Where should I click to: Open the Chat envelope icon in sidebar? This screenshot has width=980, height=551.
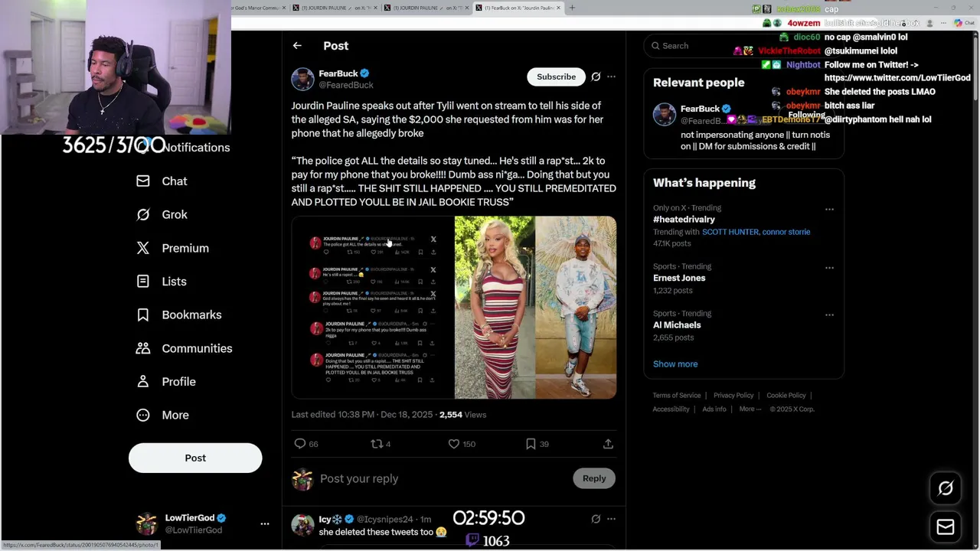(x=143, y=181)
